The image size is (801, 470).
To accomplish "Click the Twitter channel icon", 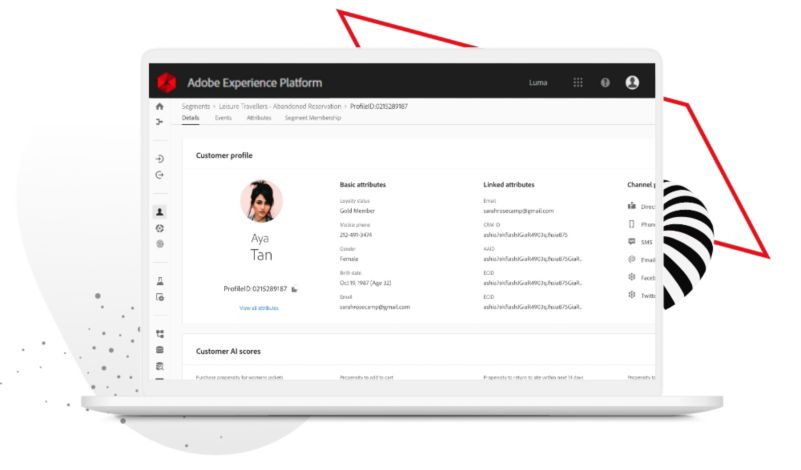I will click(631, 295).
